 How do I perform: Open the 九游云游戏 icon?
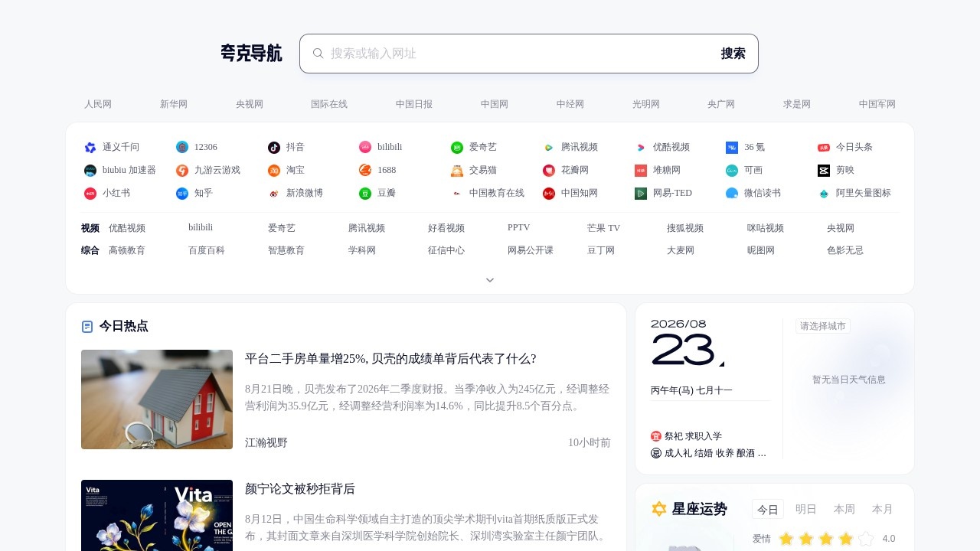pyautogui.click(x=182, y=170)
